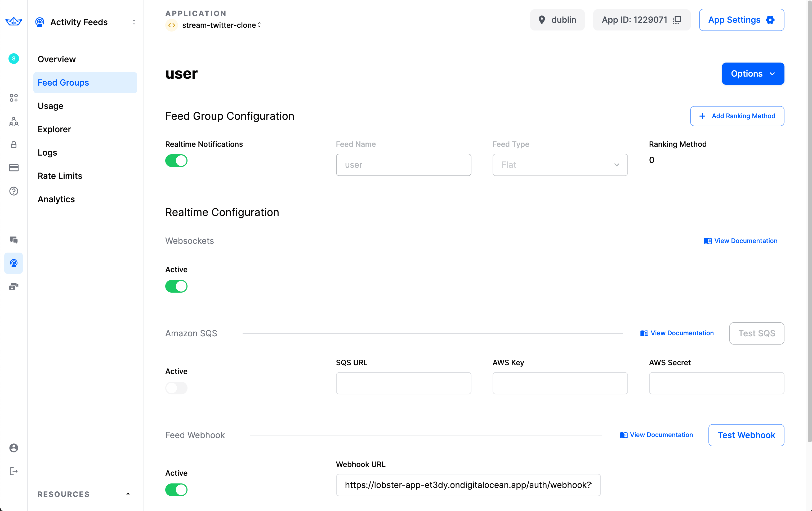Enable the Amazon SQS Active toggle
This screenshot has width=812, height=511.
176,388
